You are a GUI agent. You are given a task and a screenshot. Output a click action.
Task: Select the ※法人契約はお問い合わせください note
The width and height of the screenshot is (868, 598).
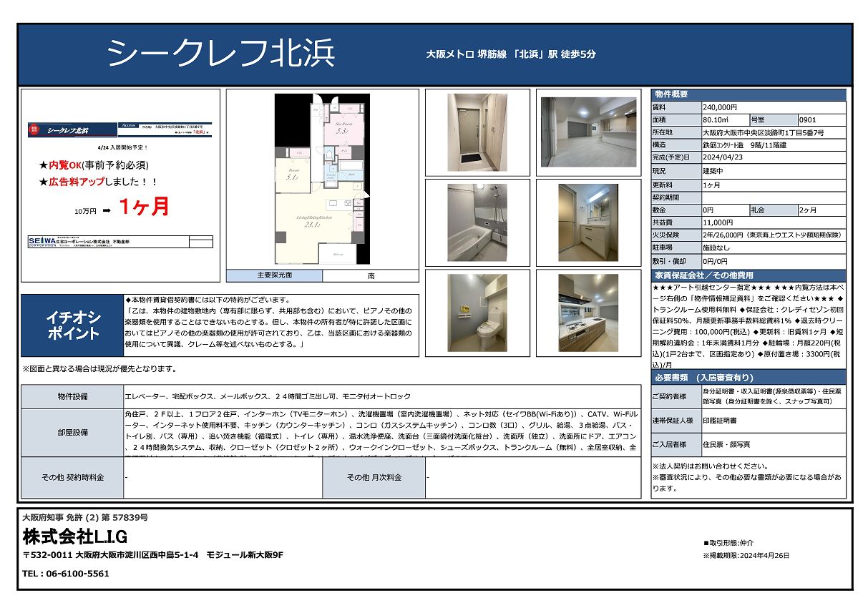pos(712,466)
